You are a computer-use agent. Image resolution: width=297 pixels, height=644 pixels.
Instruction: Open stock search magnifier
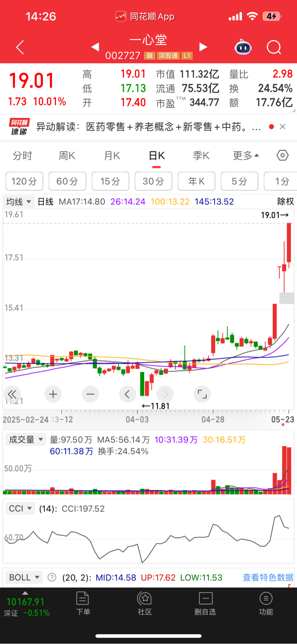[274, 47]
